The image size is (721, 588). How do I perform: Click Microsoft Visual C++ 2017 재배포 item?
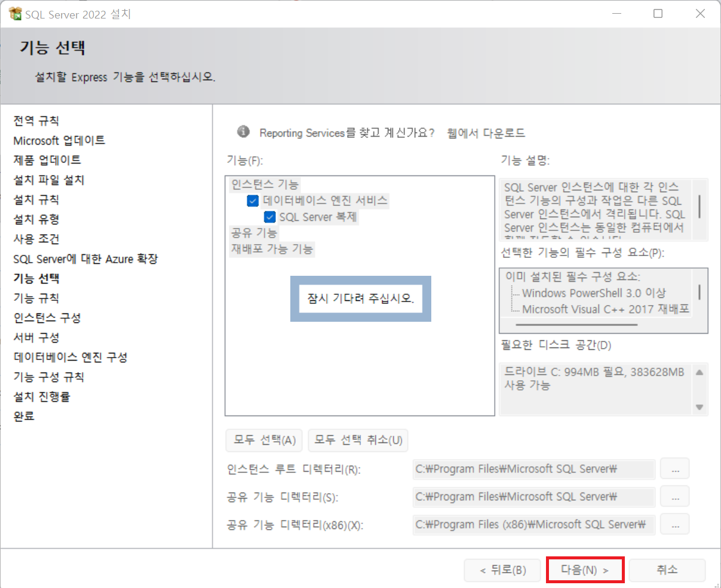(606, 309)
